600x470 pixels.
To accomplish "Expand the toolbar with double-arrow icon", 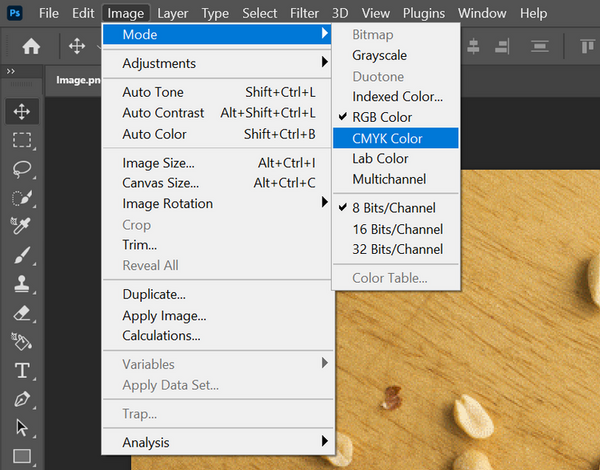I will pos(11,71).
